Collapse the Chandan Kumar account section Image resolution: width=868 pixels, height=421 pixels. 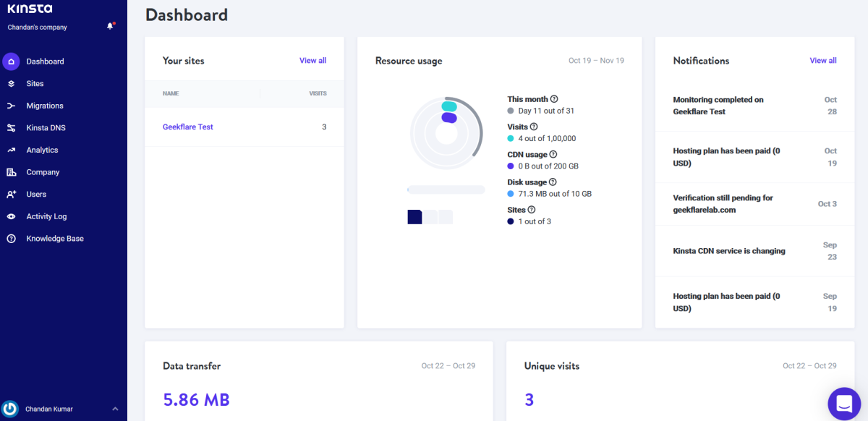(x=115, y=409)
